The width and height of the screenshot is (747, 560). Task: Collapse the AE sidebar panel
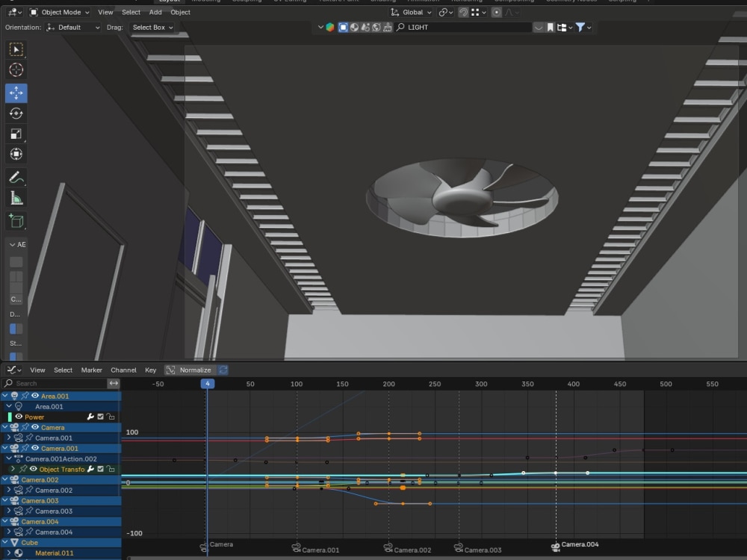[x=13, y=245]
